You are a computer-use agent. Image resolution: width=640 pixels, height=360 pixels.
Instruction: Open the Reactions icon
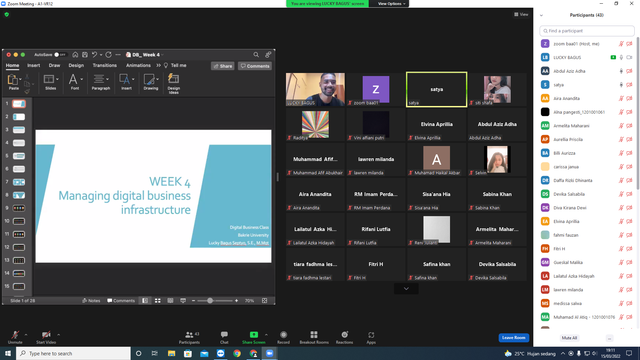click(x=344, y=335)
